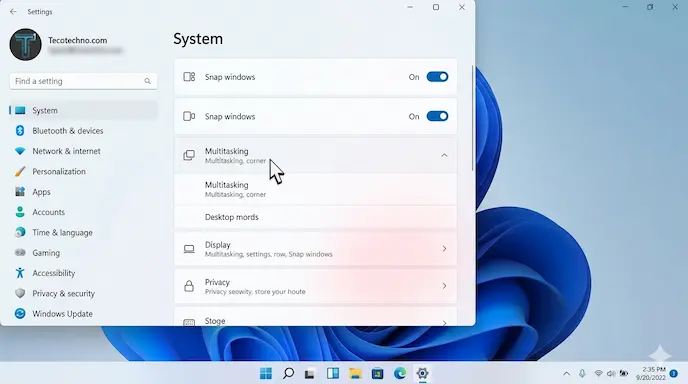Open the Widgets panel from the taskbar
This screenshot has width=688, height=384.
pos(333,373)
